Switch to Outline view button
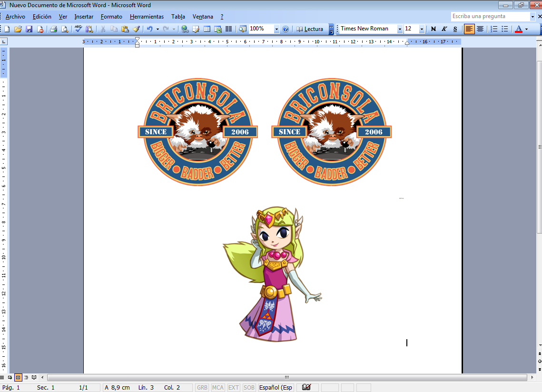This screenshot has width=542, height=392. 26,377
